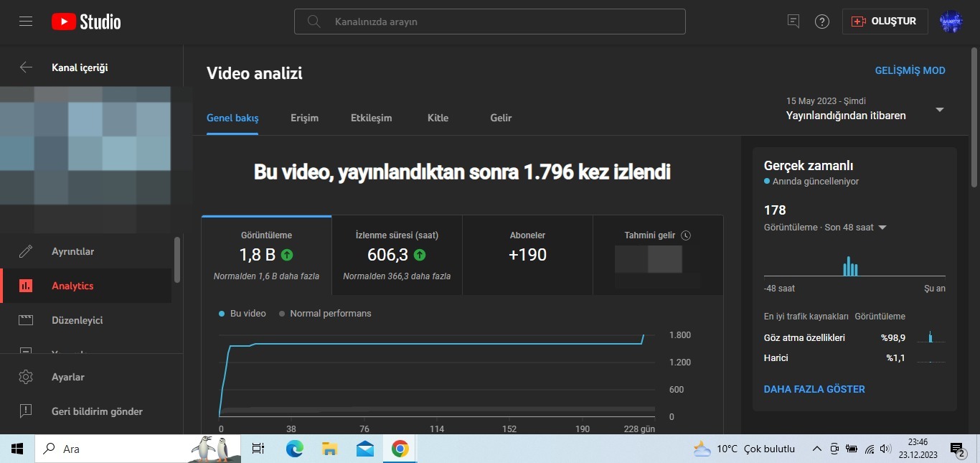The image size is (980, 463).
Task: Click the green up arrow beside Görüntüleme 1,8 B
Action: click(287, 254)
